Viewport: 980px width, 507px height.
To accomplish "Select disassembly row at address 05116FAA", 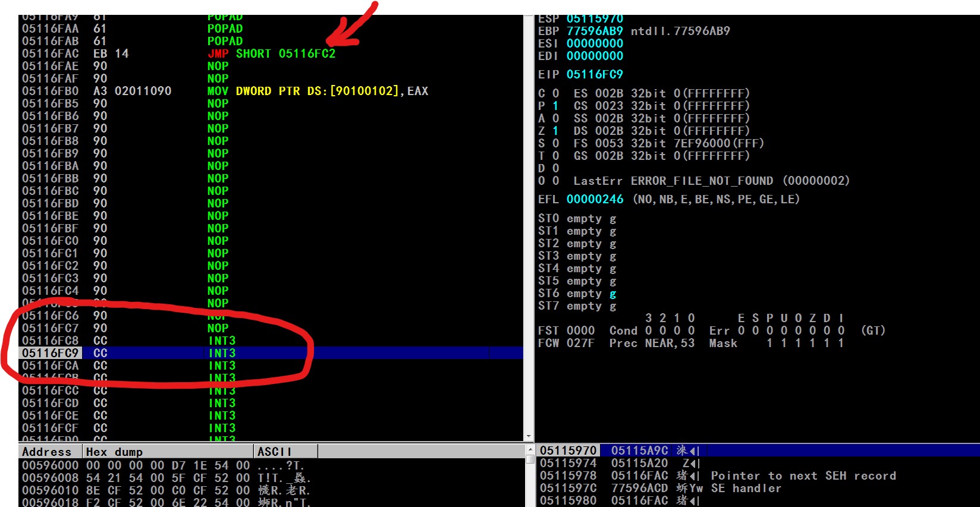I will pyautogui.click(x=271, y=29).
